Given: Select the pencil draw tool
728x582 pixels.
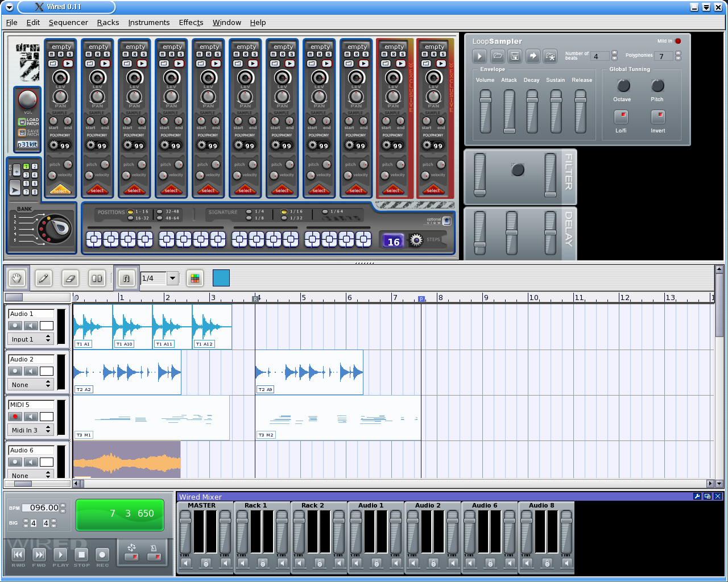Looking at the screenshot, I should 43,278.
